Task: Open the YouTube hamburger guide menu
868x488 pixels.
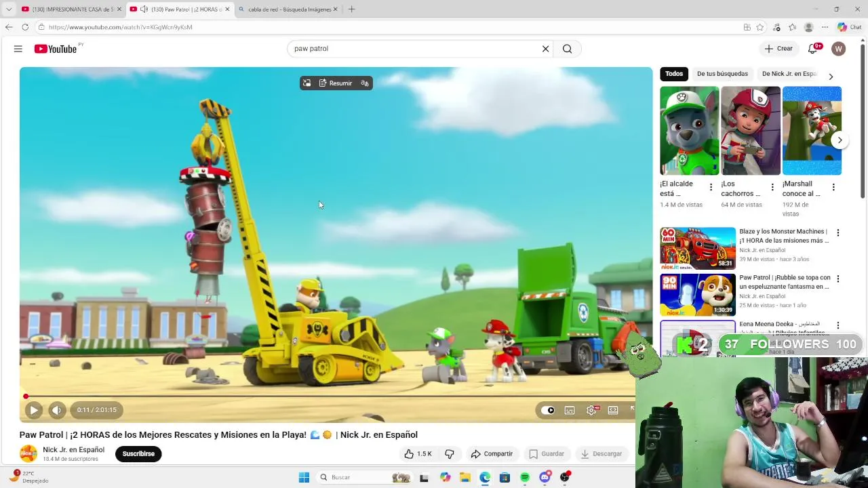Action: [18, 49]
